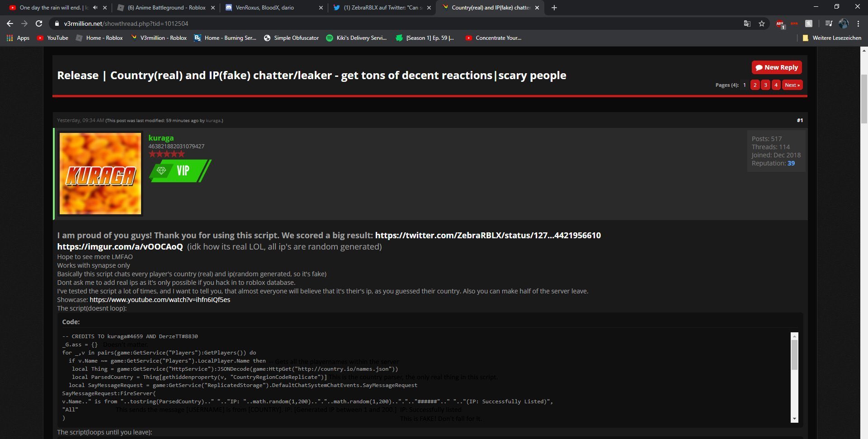
Task: Click the 'Works with synapse only' line
Action: point(94,265)
